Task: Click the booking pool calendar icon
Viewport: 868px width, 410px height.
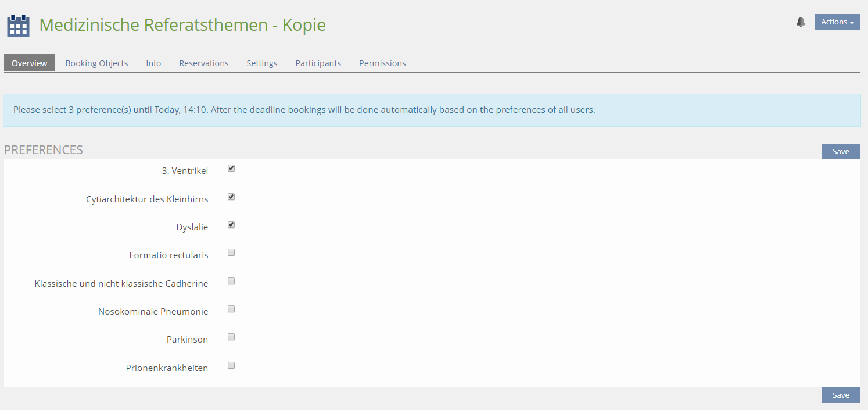Action: pos(18,26)
